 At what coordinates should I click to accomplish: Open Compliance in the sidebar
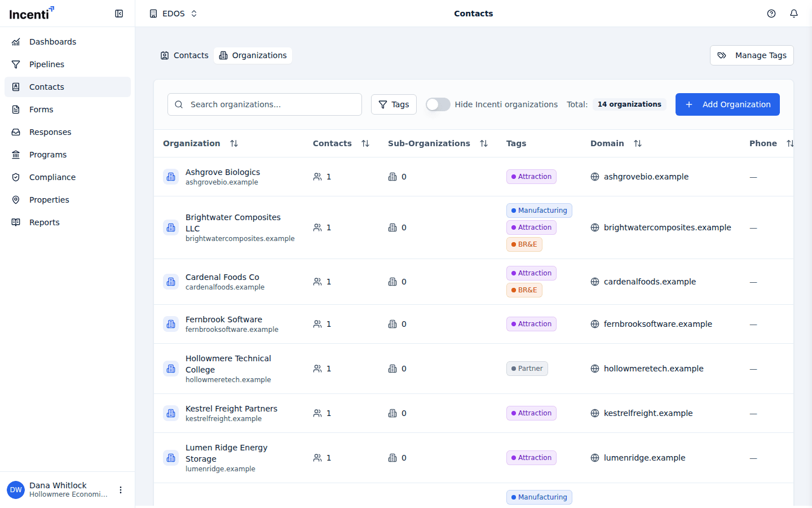pyautogui.click(x=68, y=177)
